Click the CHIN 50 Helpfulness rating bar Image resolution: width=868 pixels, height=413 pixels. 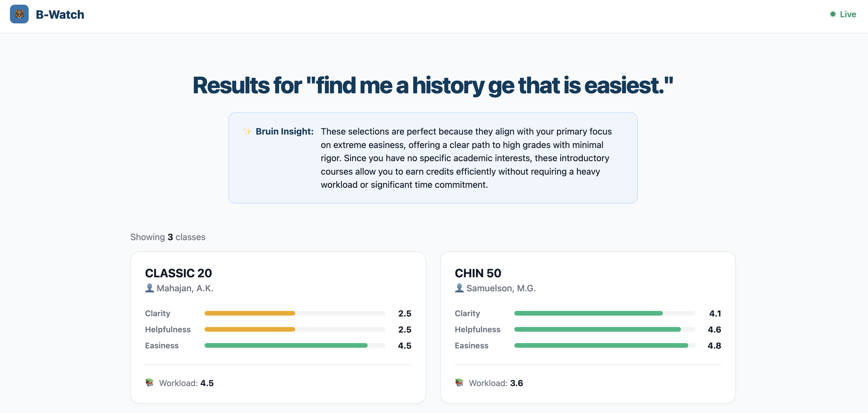pos(604,329)
